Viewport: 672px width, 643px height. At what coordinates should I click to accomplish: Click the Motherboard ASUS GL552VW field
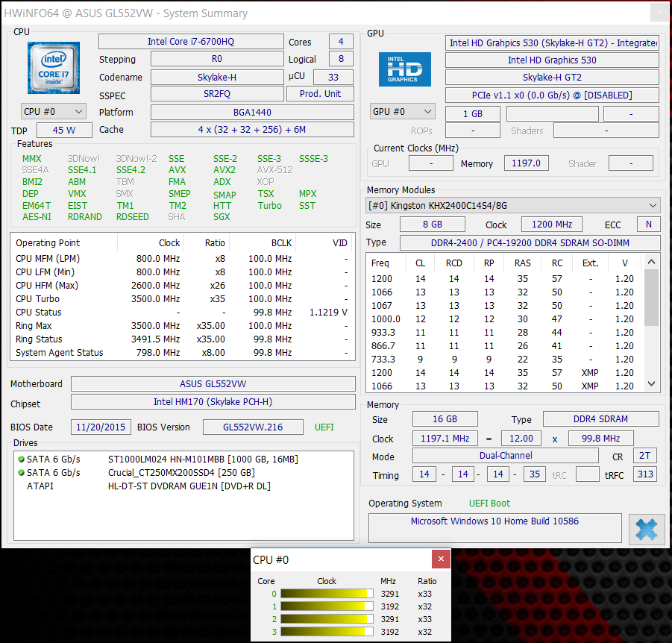pyautogui.click(x=213, y=383)
